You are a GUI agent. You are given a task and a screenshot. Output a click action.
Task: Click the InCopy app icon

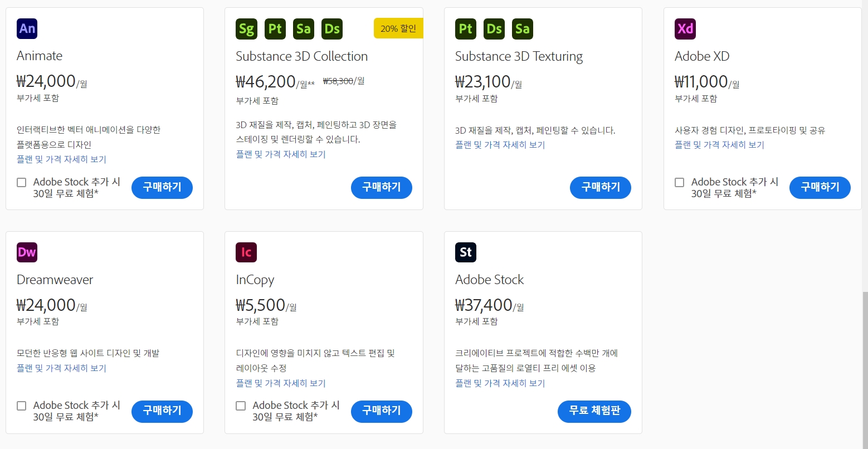pos(246,252)
